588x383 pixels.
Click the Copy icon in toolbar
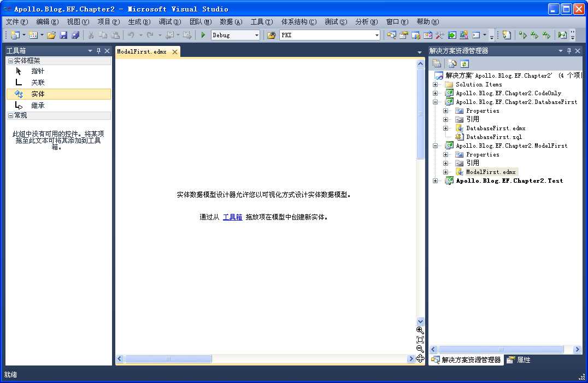point(103,35)
